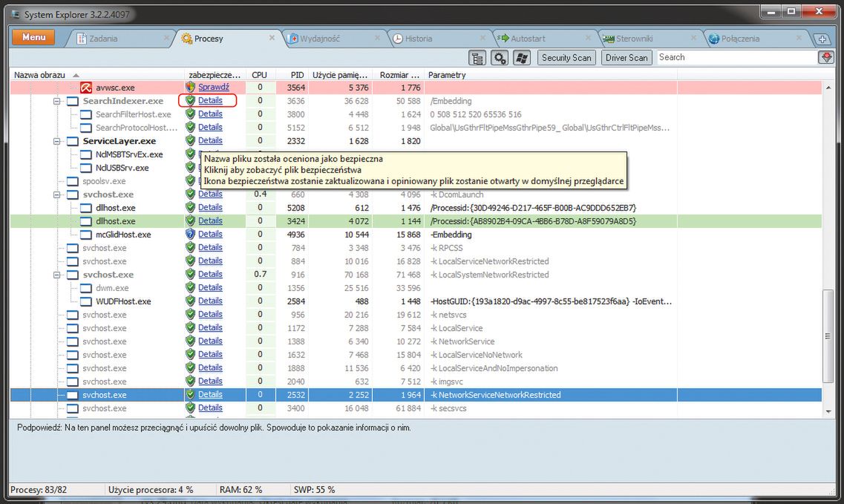The height and width of the screenshot is (504, 844).
Task: Click the gear services toolbar icon
Action: pos(500,58)
